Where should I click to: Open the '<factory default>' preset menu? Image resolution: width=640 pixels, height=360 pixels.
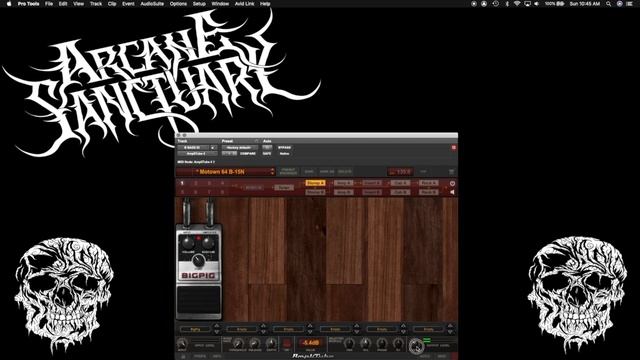click(240, 147)
